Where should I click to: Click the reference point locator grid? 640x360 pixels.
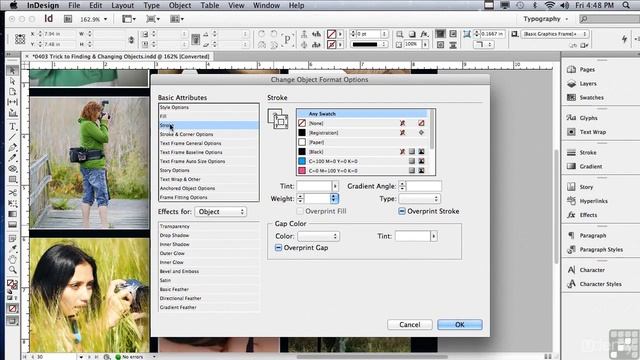(20, 39)
